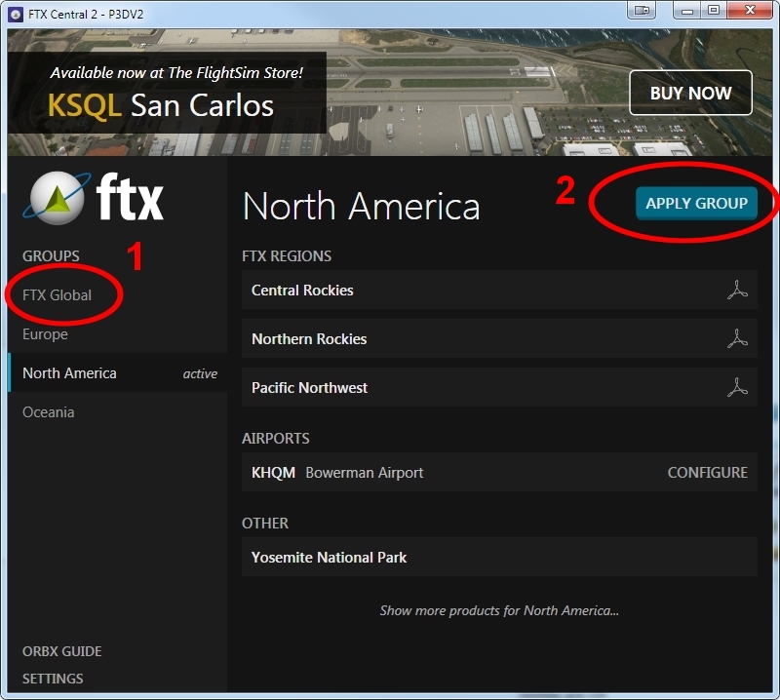This screenshot has height=700, width=780.
Task: Open the ORBX GUIDE
Action: pos(62,651)
